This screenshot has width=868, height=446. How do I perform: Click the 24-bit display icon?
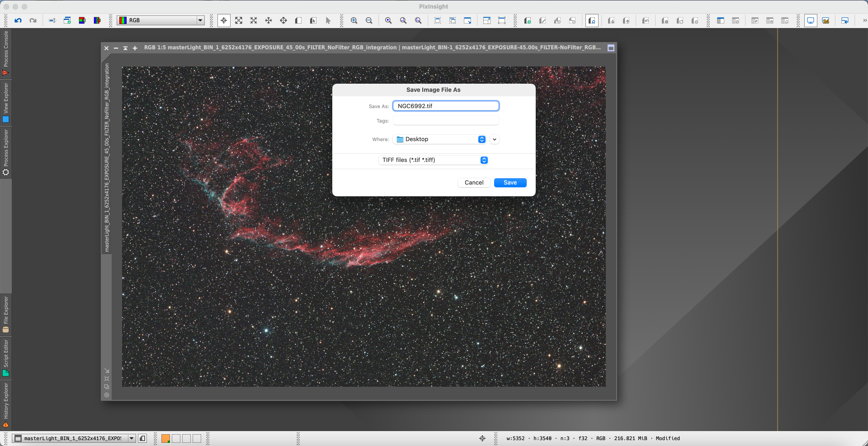pos(826,20)
